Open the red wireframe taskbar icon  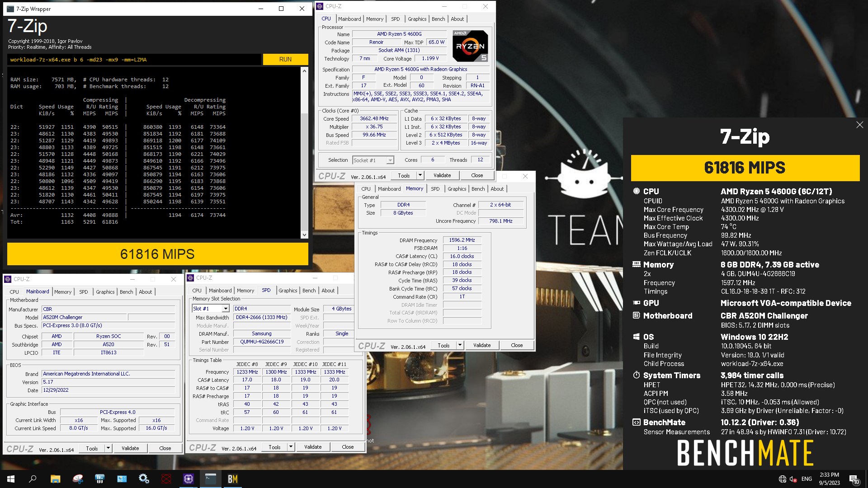[166, 479]
